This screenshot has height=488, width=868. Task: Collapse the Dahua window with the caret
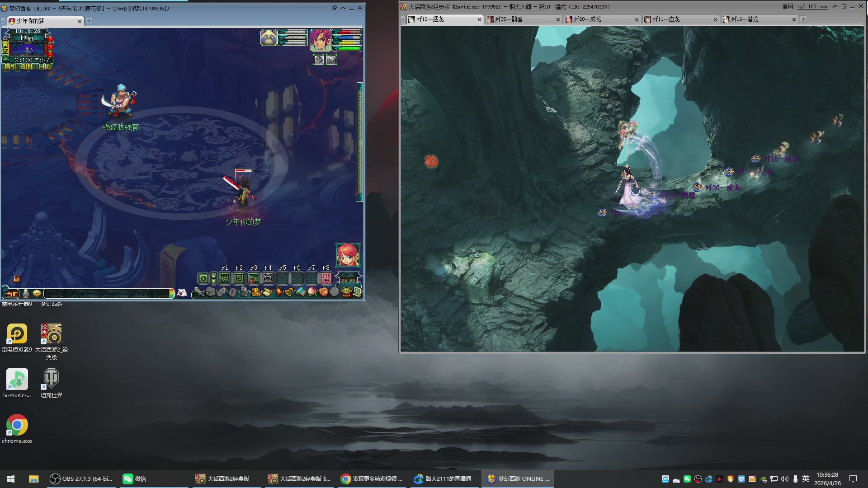point(835,6)
